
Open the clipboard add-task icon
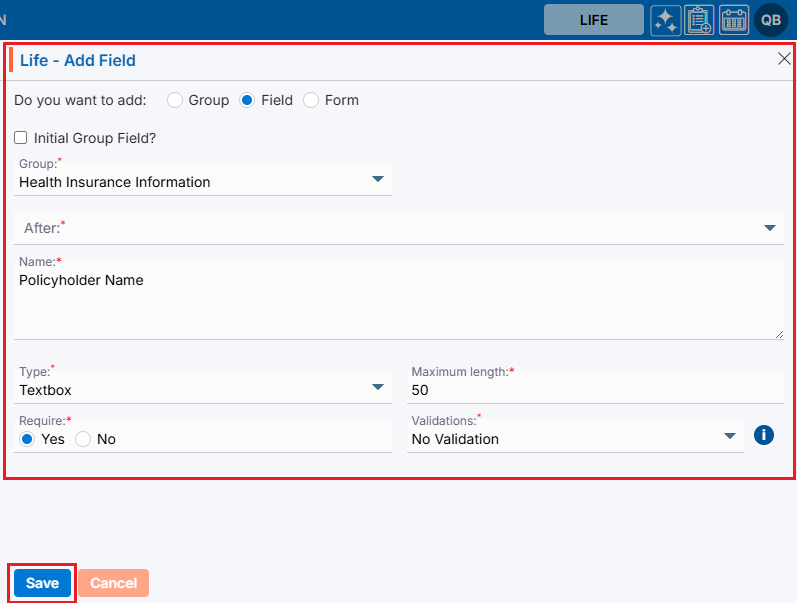pyautogui.click(x=699, y=20)
